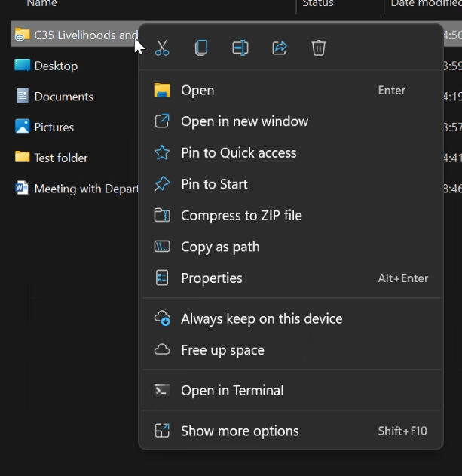The image size is (462, 476).
Task: Select Always keep on this device
Action: click(x=261, y=319)
